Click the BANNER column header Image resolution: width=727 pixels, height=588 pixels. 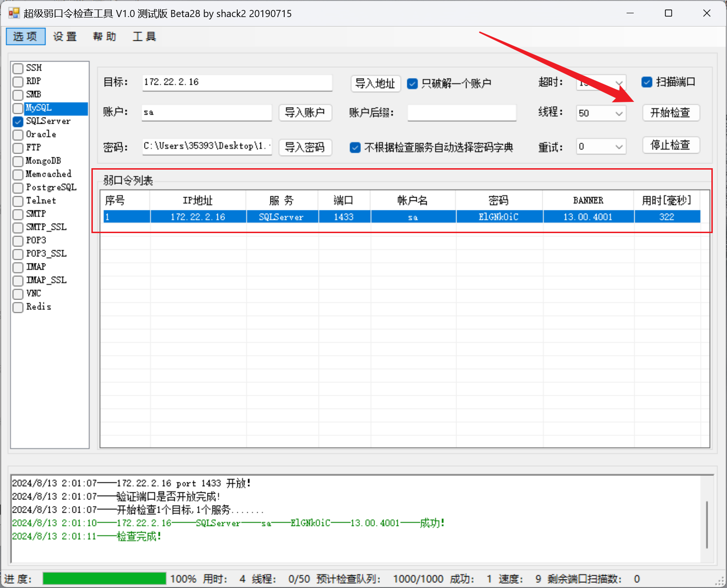(x=588, y=200)
